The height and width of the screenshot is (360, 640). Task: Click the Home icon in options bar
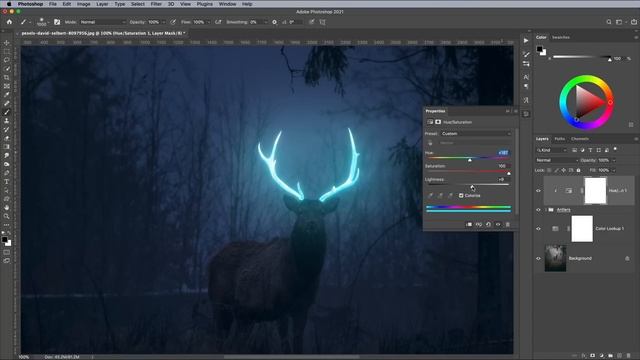(x=9, y=22)
